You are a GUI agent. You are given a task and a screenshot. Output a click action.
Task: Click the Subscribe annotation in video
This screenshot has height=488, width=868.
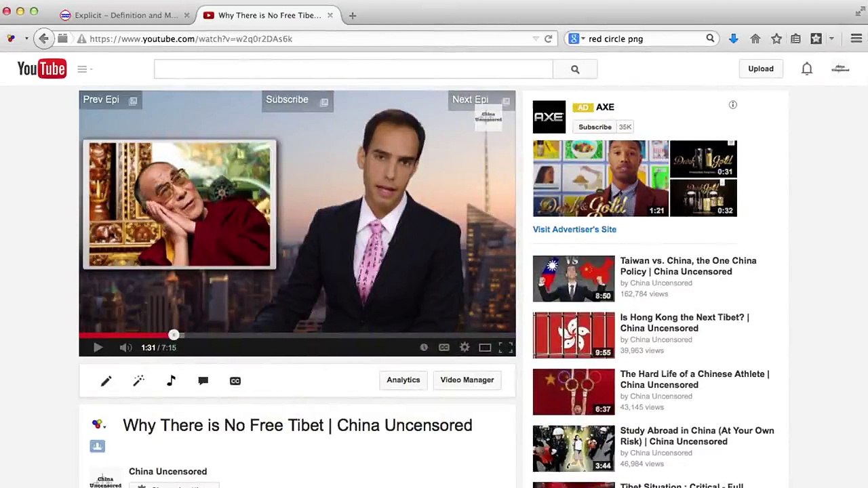click(x=296, y=100)
